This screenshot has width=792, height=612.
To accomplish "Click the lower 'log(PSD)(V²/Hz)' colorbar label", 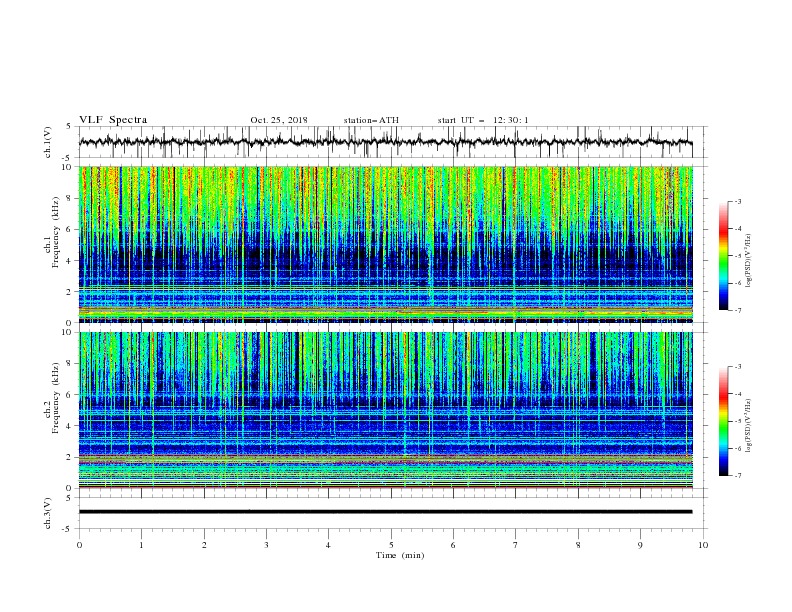I will click(749, 425).
